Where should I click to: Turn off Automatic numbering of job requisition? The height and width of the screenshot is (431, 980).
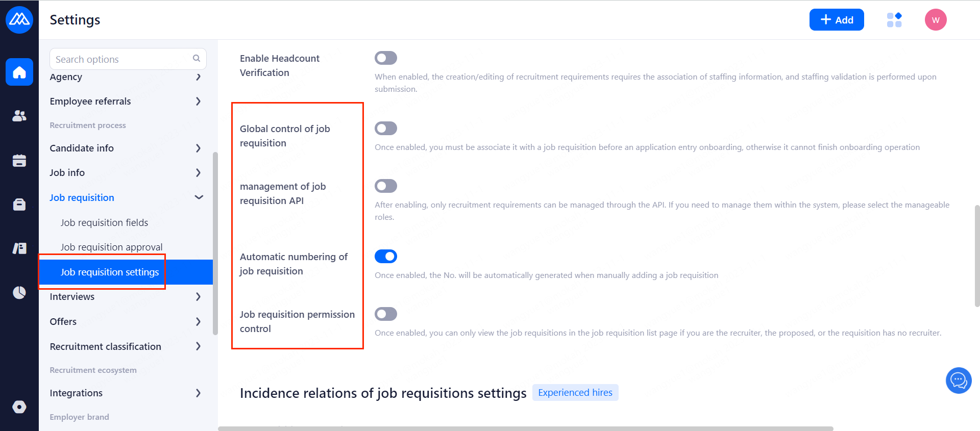386,257
